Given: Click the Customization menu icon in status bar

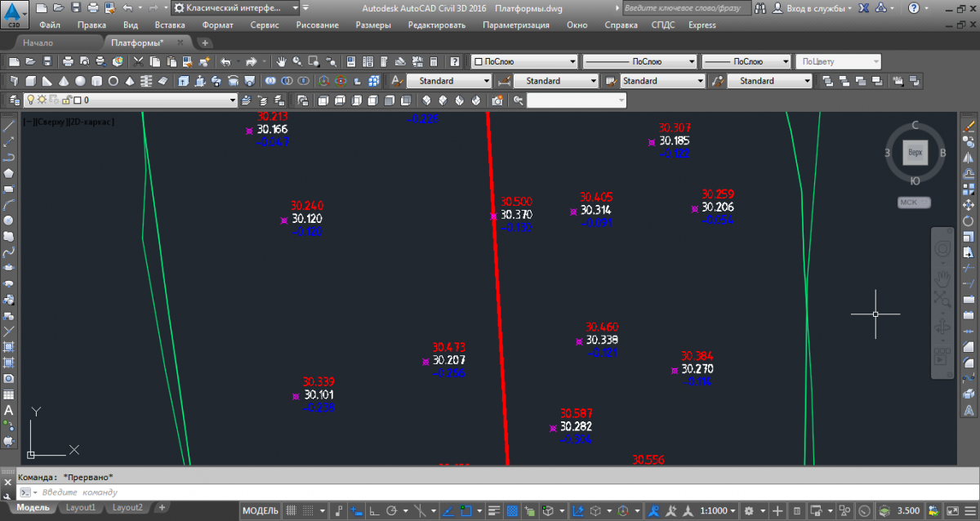Looking at the screenshot, I should point(969,510).
